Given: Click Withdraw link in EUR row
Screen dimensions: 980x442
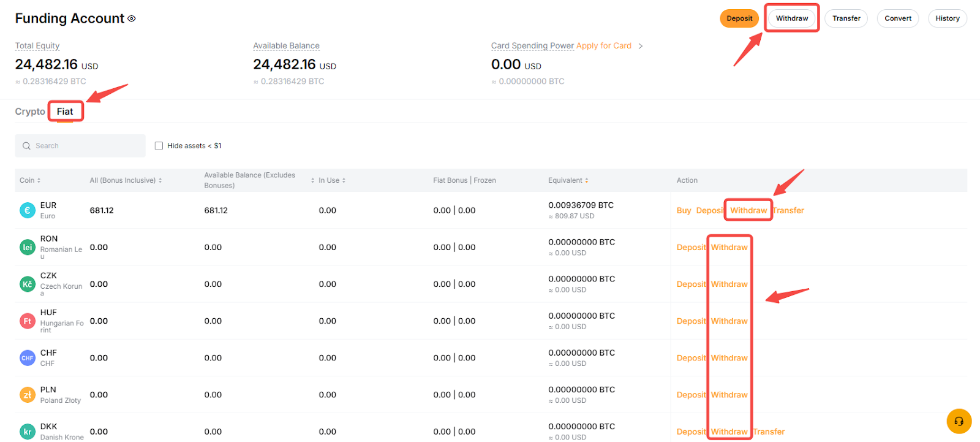Looking at the screenshot, I should 748,210.
